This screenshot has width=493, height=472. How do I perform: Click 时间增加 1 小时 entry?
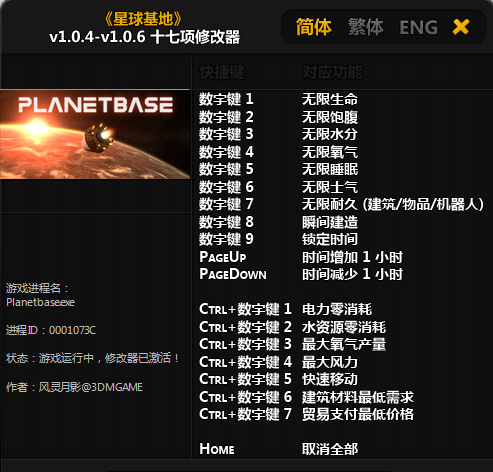pos(352,257)
